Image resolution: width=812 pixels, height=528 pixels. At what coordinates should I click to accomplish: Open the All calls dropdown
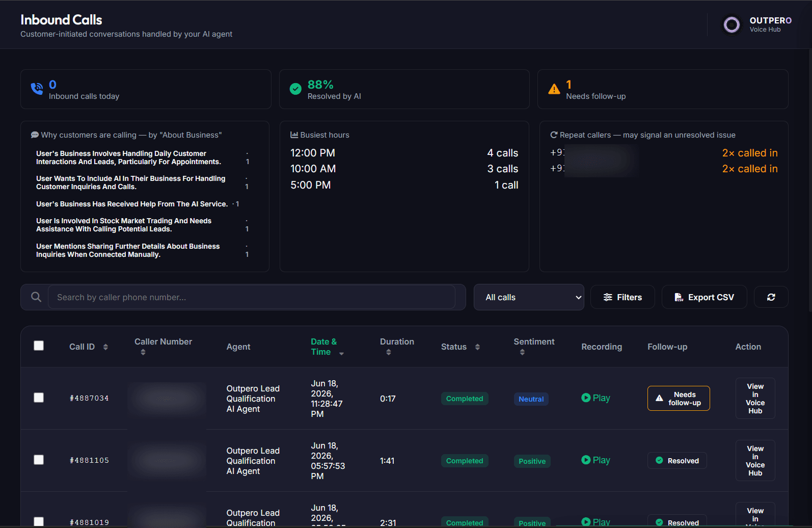[x=529, y=297]
